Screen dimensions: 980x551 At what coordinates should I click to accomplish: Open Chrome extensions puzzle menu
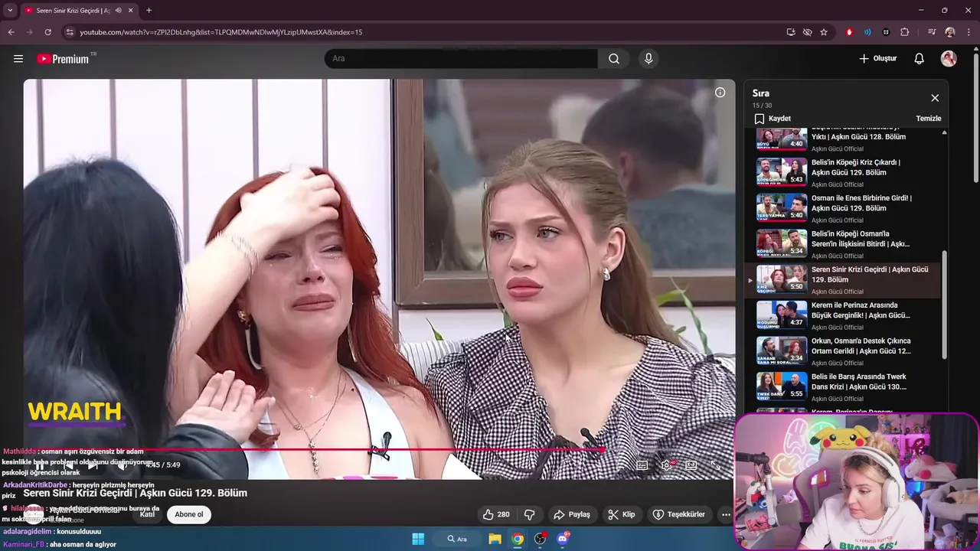[905, 32]
